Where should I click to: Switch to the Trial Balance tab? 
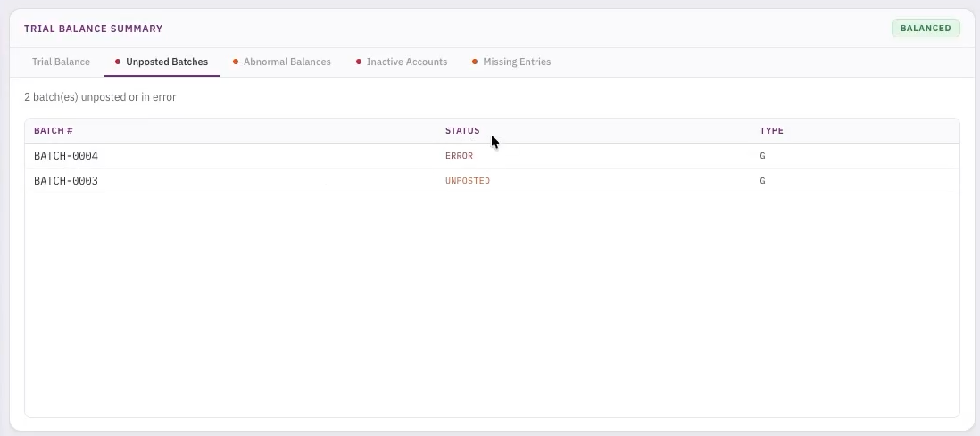[x=61, y=62]
